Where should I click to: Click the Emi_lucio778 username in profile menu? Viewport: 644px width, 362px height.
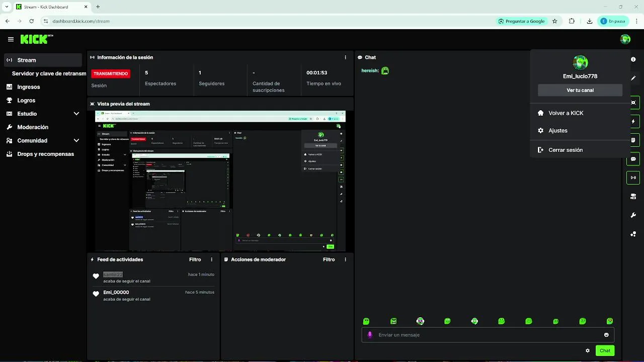[580, 76]
